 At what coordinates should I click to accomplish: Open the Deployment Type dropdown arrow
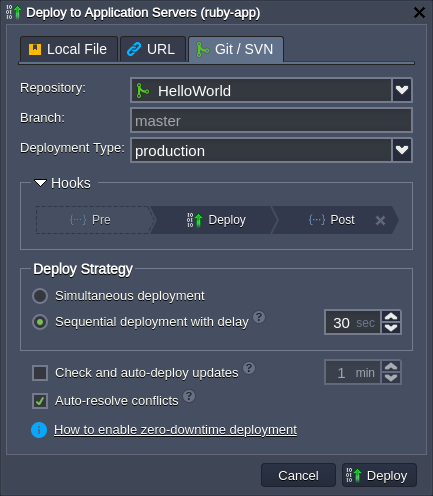(402, 150)
